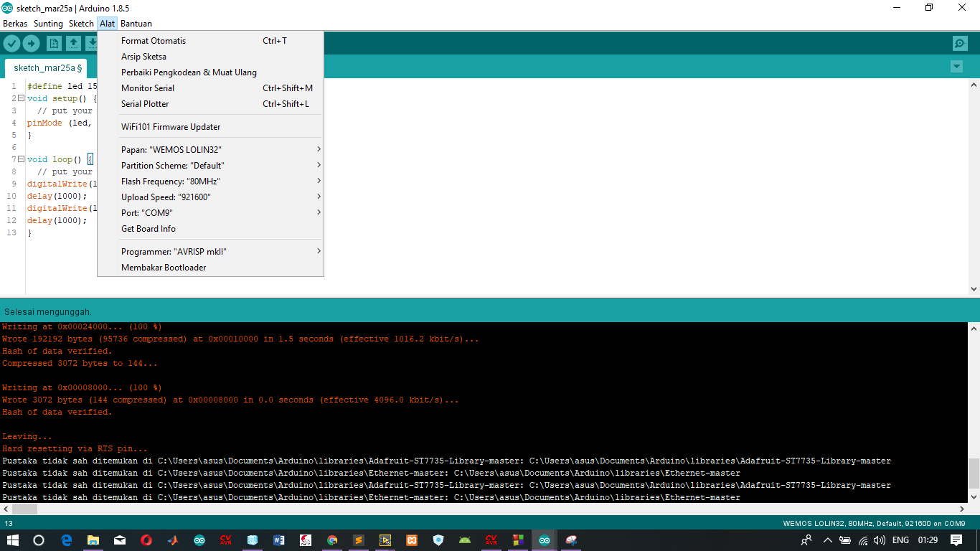
Task: Click the board info text in status bar
Action: [x=874, y=523]
